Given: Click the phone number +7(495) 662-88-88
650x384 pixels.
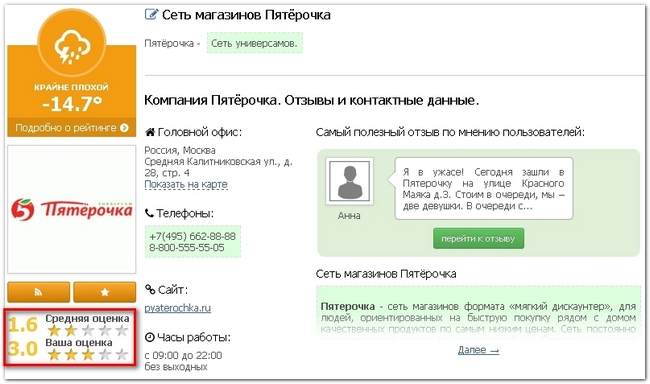Looking at the screenshot, I should [192, 236].
